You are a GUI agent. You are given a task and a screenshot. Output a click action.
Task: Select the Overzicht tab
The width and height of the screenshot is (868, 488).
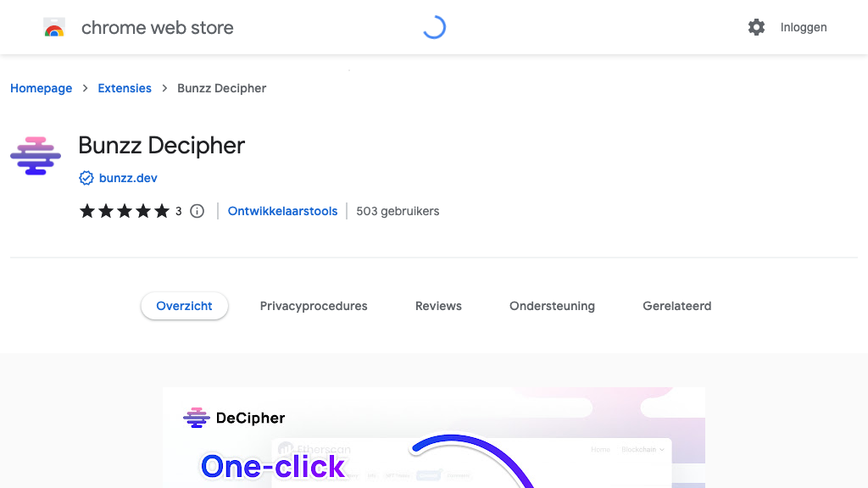click(x=184, y=306)
